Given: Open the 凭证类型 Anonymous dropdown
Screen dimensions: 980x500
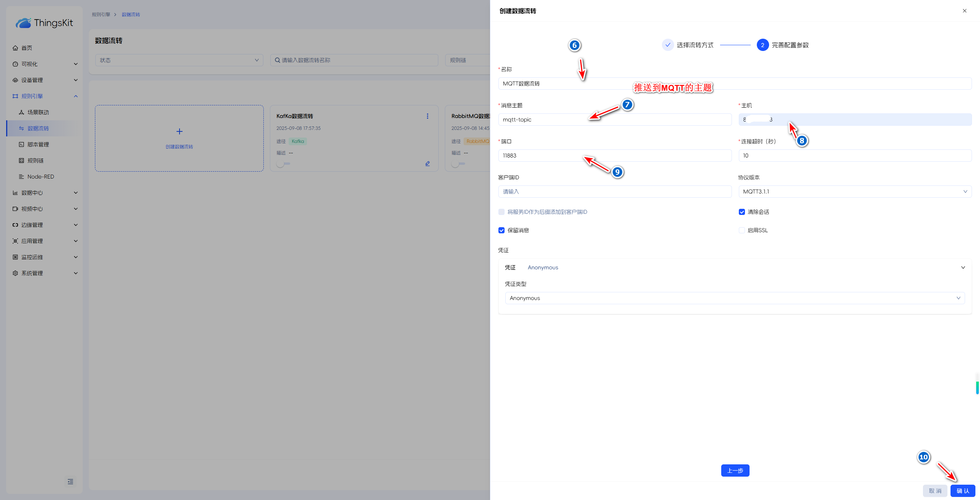Looking at the screenshot, I should click(735, 298).
